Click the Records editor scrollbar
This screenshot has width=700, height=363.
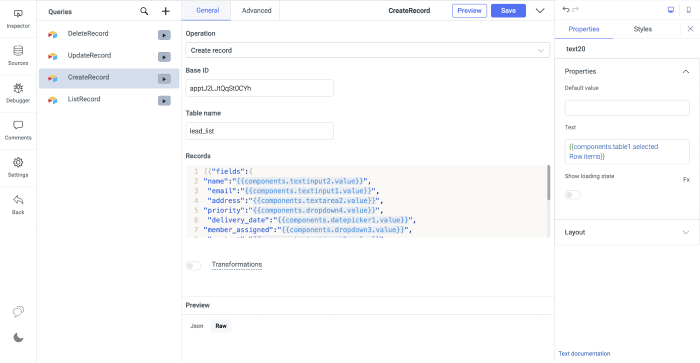coord(548,183)
